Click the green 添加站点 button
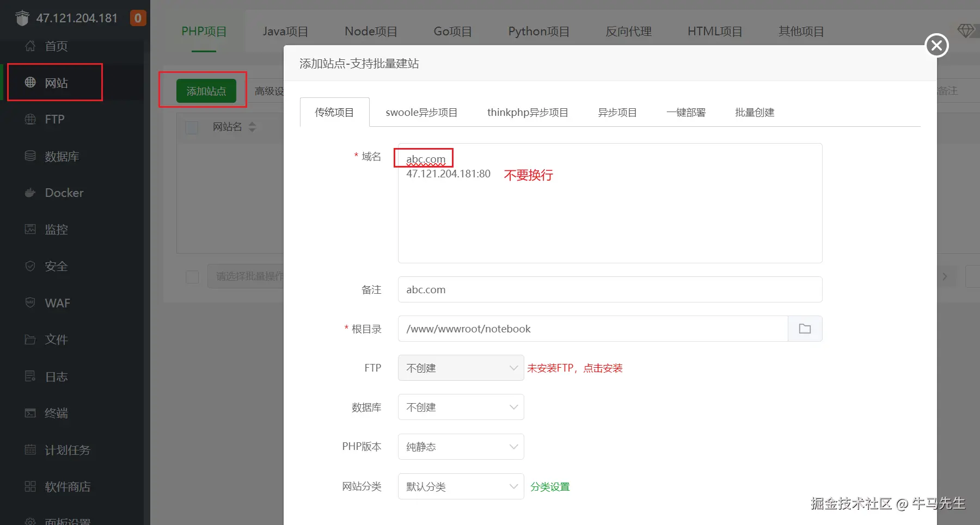Viewport: 980px width, 525px height. (206, 91)
